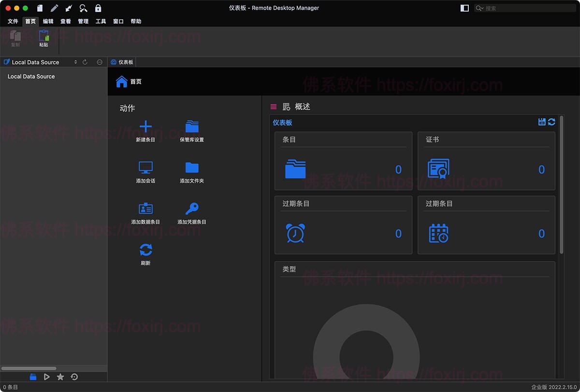
Task: Open 保管库设置 vault settings
Action: pos(192,126)
